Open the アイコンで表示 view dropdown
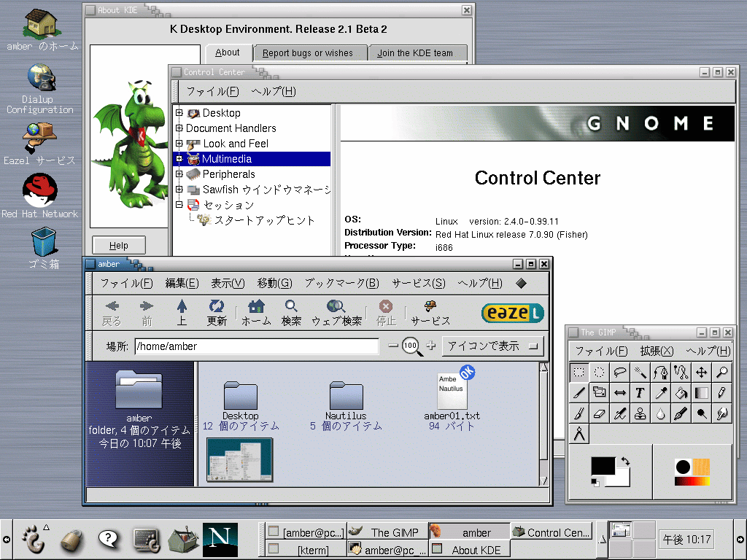Viewport: 747px width, 560px height. [x=492, y=346]
